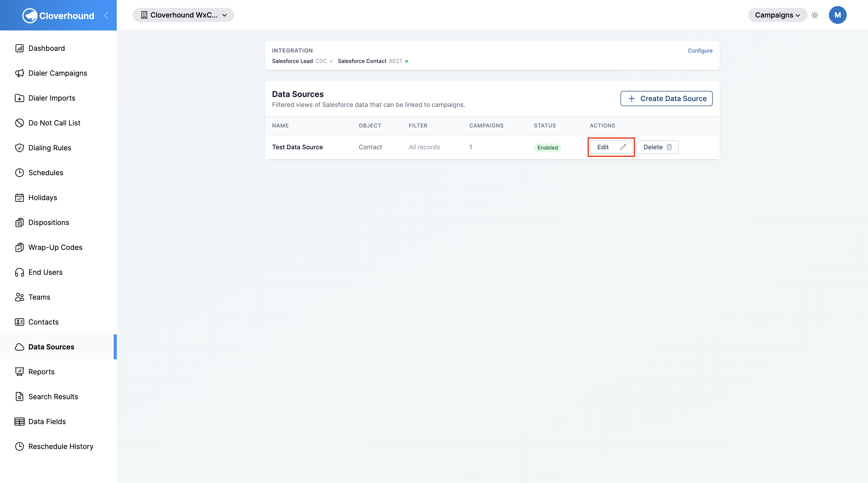This screenshot has height=483, width=868.
Task: Click the End Users headset icon
Action: coord(20,272)
